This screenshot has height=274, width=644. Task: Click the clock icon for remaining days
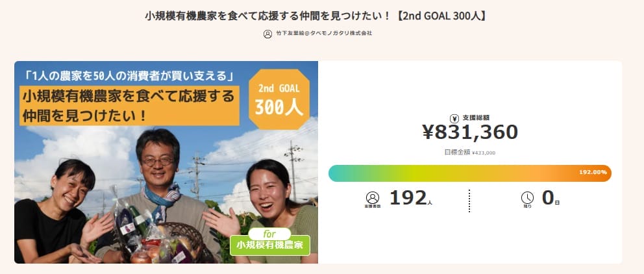coord(527,197)
